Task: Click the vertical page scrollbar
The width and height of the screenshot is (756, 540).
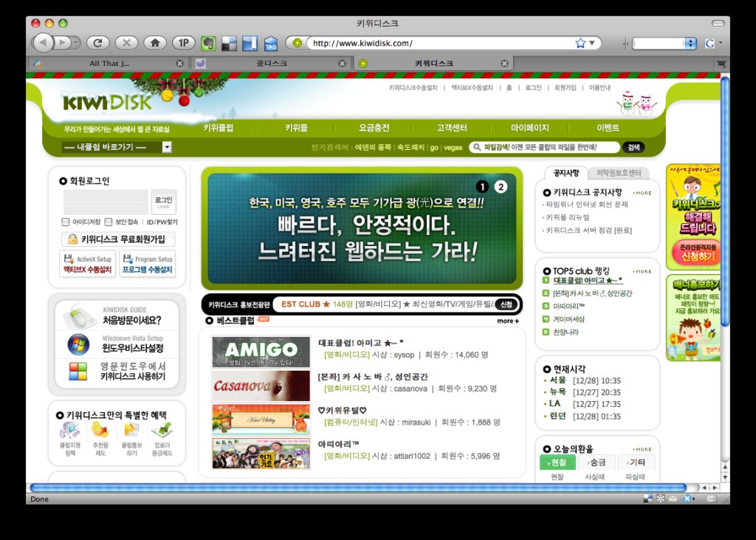Action: (725, 202)
